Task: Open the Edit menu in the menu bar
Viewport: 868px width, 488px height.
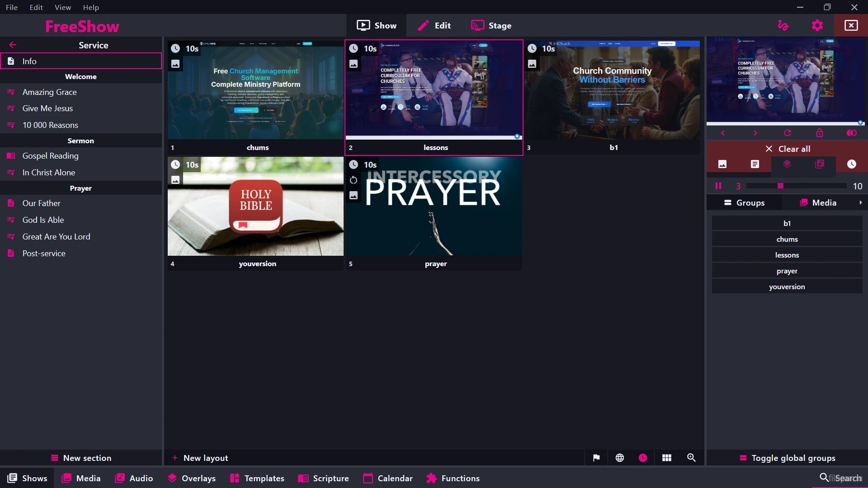Action: [x=36, y=7]
